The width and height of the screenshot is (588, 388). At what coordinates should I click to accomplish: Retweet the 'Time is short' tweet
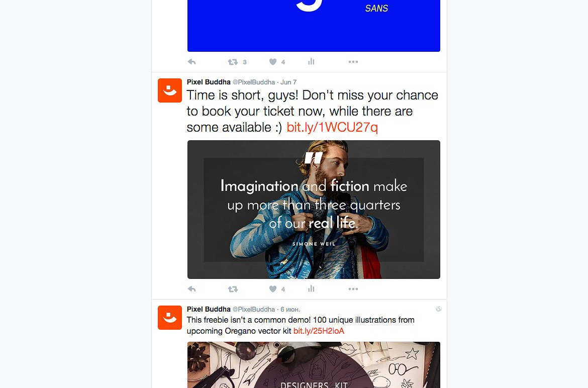[233, 289]
